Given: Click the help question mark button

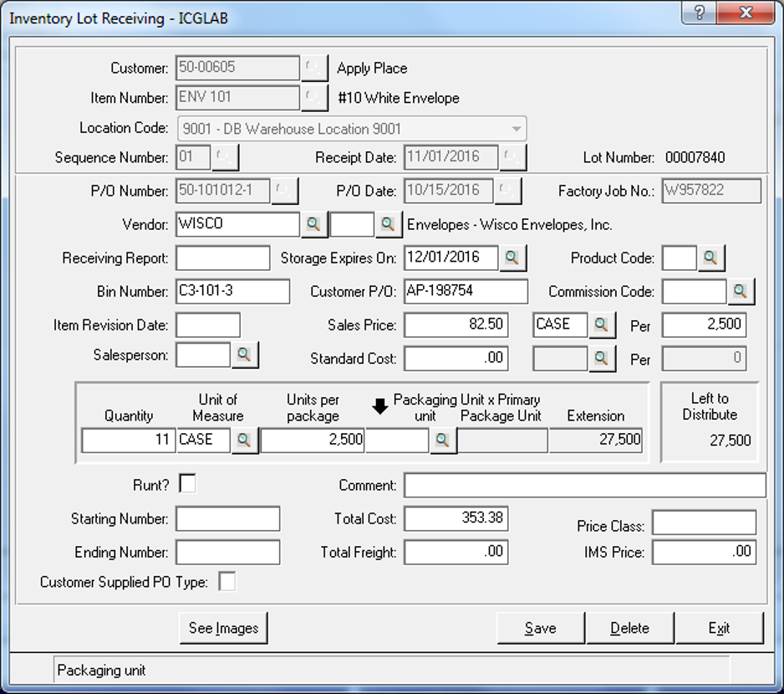Looking at the screenshot, I should point(699,13).
